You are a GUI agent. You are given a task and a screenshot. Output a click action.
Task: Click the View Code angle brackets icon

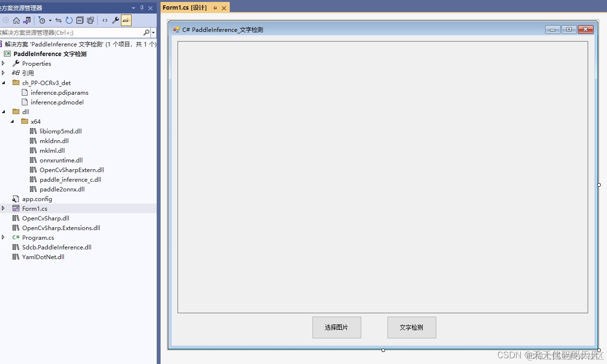(x=105, y=20)
